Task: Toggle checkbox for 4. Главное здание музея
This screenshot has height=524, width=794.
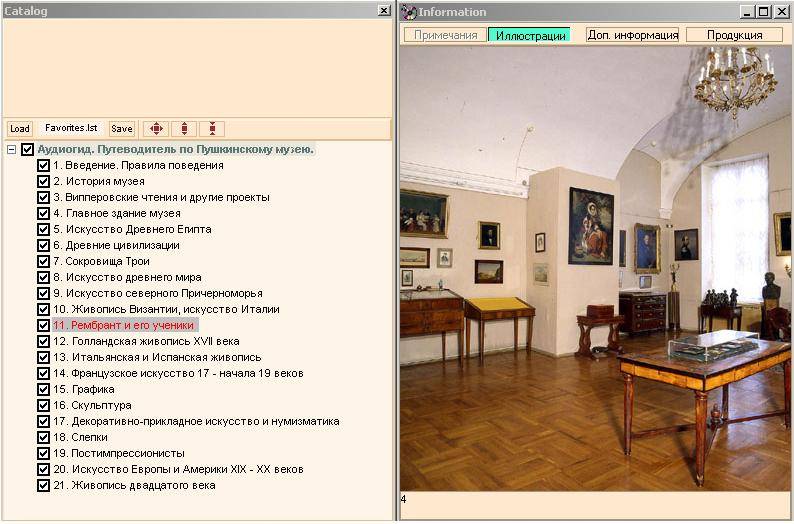Action: pos(44,213)
